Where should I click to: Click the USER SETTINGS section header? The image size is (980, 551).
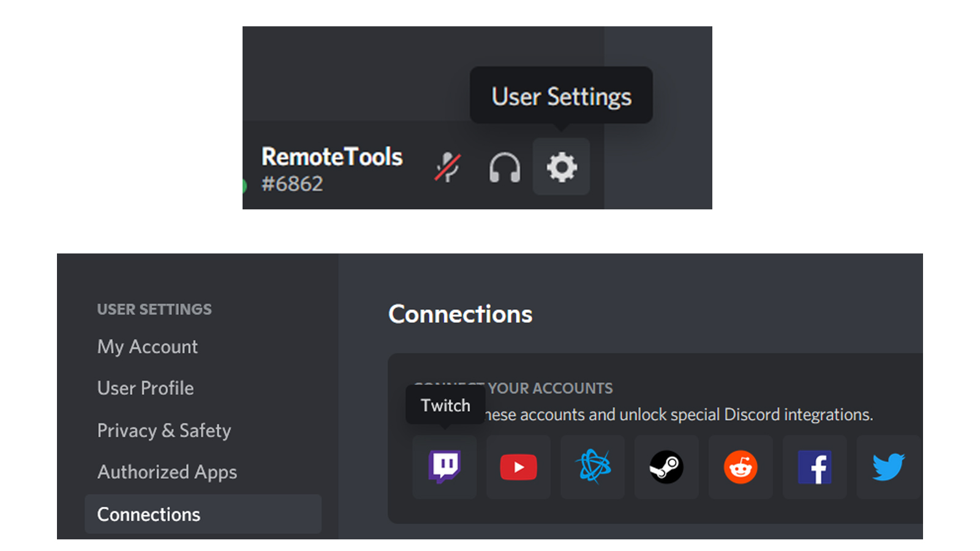[x=154, y=309]
